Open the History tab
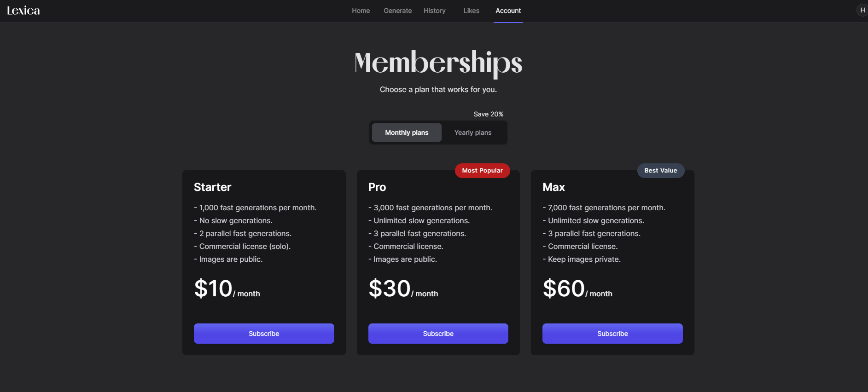Viewport: 868px width, 392px height. click(435, 11)
